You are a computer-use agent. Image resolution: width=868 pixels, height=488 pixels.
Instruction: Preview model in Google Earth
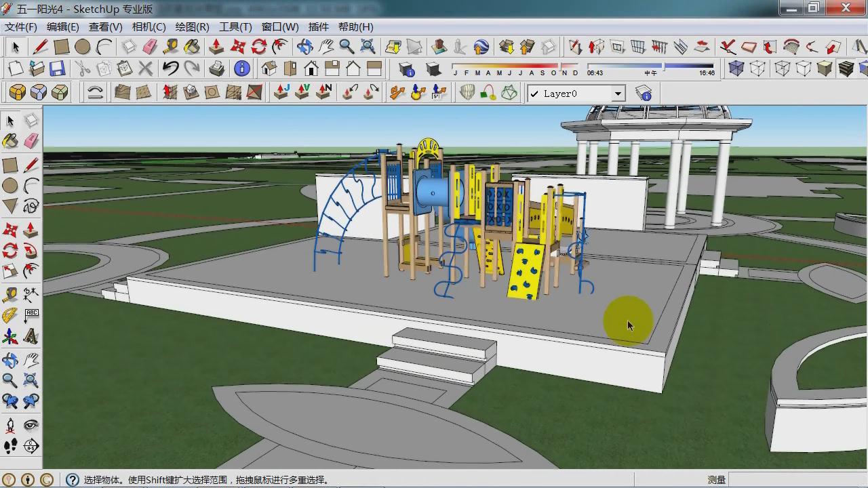(481, 47)
